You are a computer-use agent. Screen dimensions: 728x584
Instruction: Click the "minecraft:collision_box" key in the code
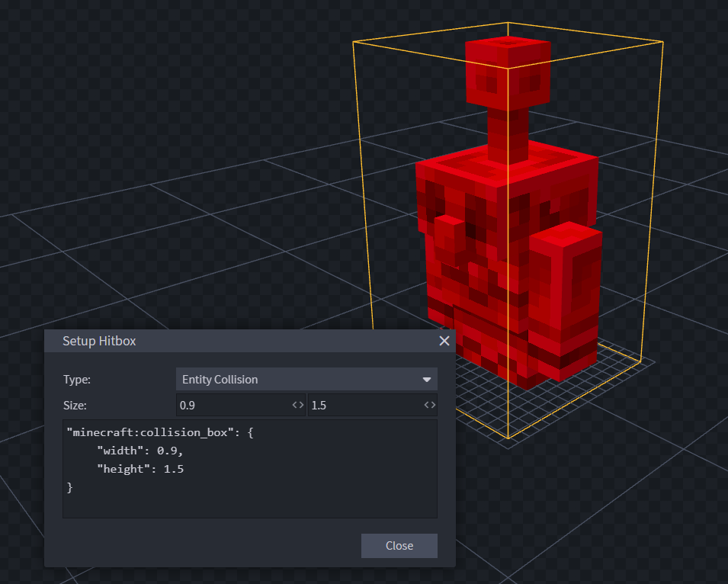click(147, 432)
